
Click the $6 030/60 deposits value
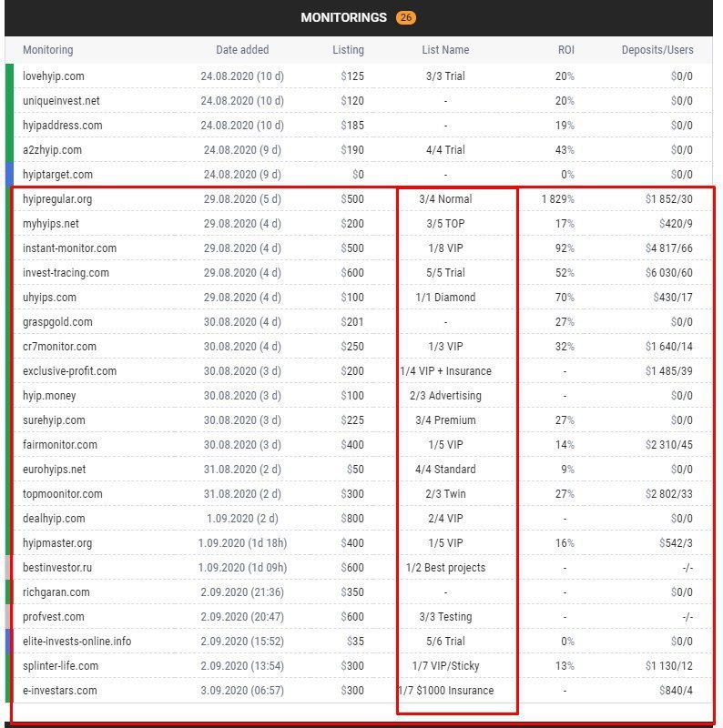point(669,273)
